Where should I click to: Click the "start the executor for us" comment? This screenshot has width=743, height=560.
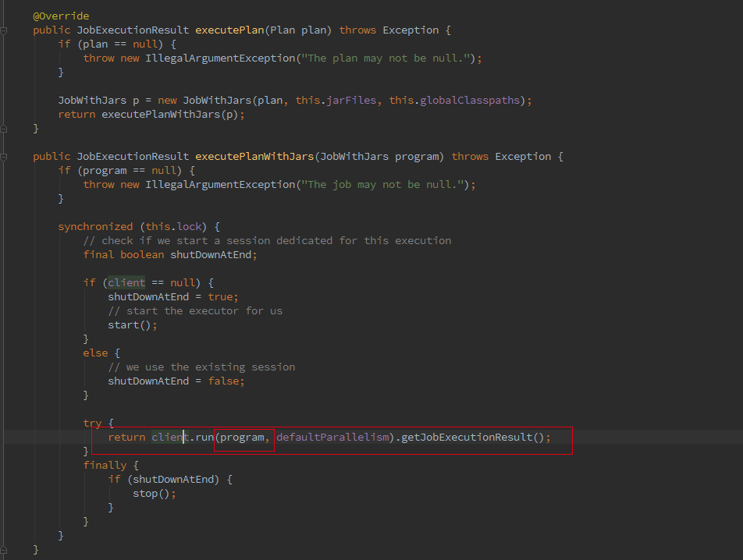tap(195, 311)
